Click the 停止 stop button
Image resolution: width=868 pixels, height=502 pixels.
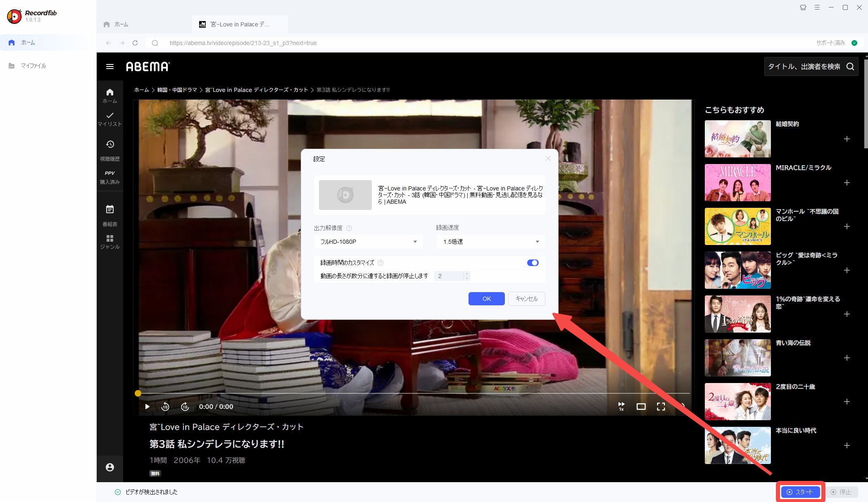pos(841,492)
